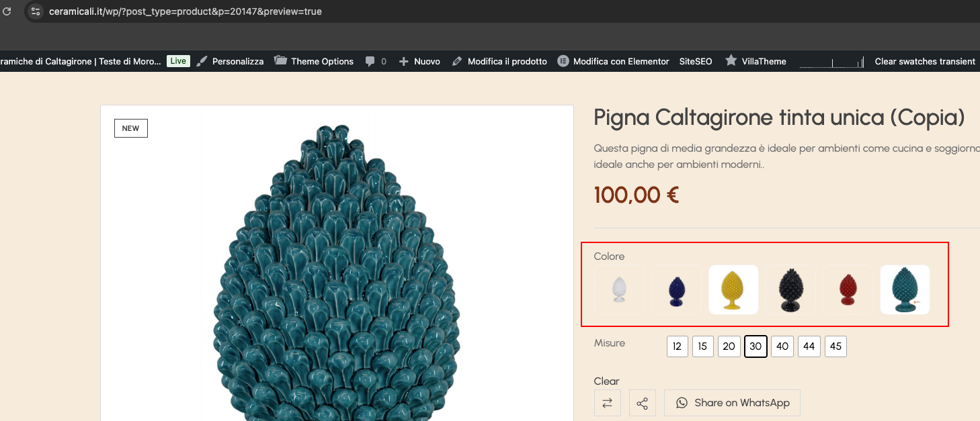Reload the page with the refresh icon

click(7, 11)
